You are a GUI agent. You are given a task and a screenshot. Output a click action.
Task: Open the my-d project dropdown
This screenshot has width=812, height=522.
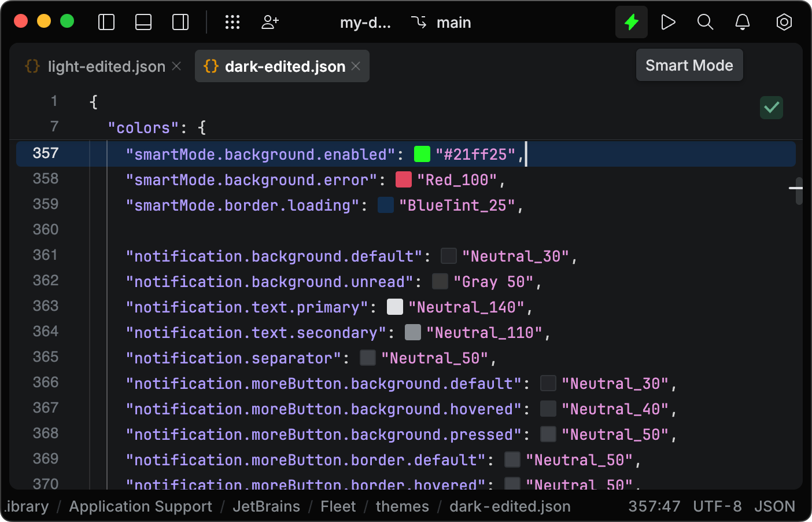click(x=366, y=23)
